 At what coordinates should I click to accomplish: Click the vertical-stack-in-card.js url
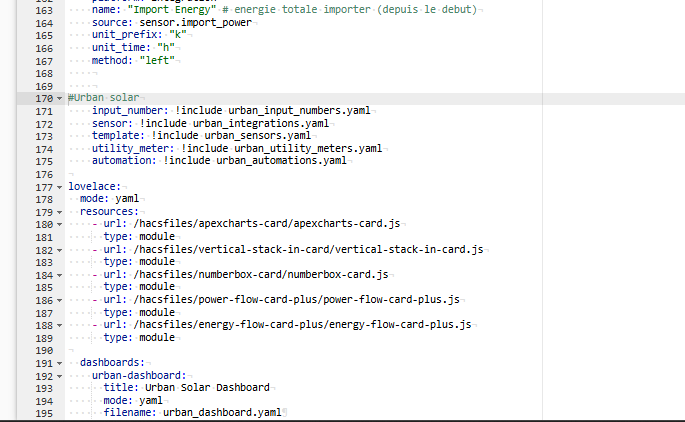pyautogui.click(x=308, y=250)
